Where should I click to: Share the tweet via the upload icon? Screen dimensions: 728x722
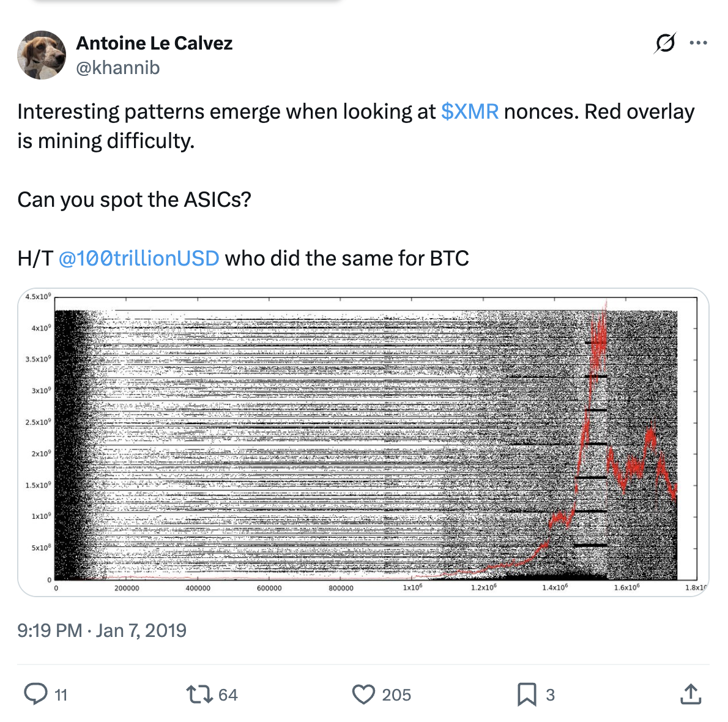click(x=690, y=693)
